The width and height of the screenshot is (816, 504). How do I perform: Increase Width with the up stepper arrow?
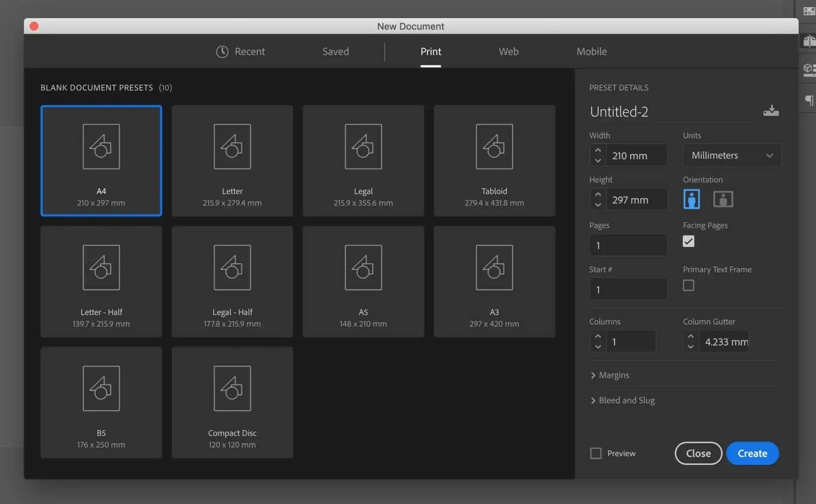coord(598,150)
